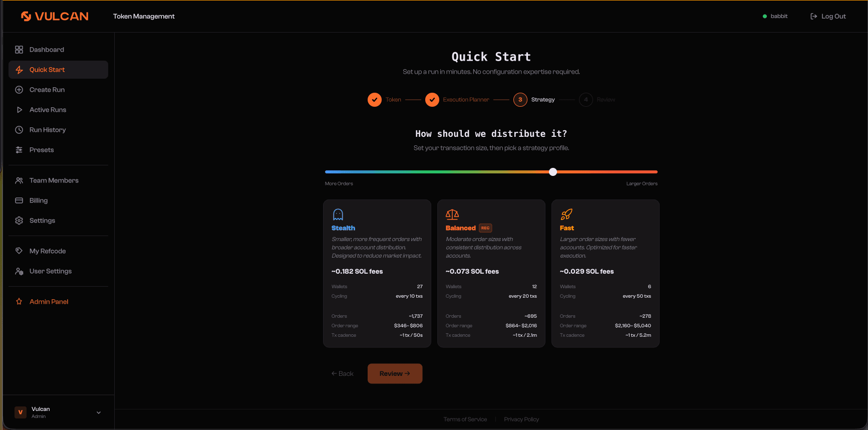Click the $864-$2,016 order range value
Viewport: 868px width, 430px height.
[x=521, y=326]
